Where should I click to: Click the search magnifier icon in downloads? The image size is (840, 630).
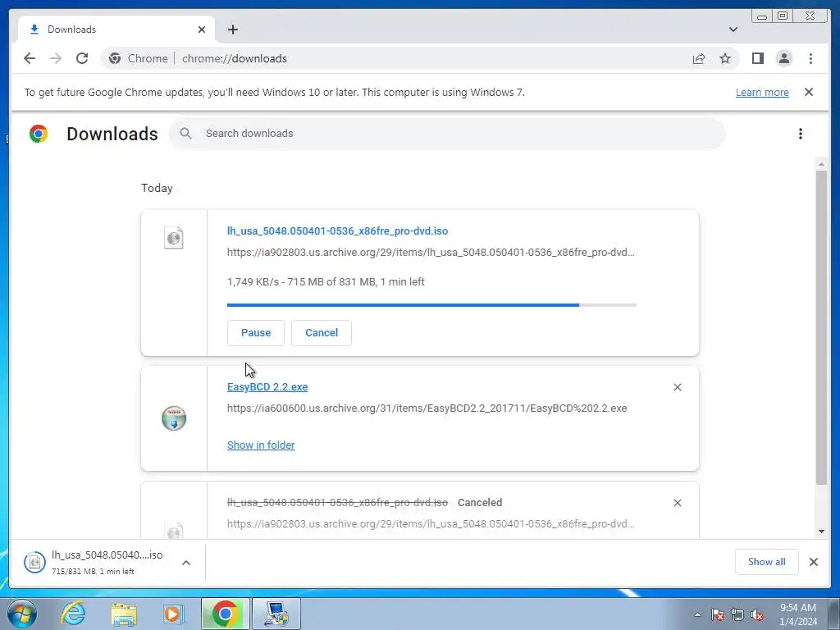(x=185, y=134)
